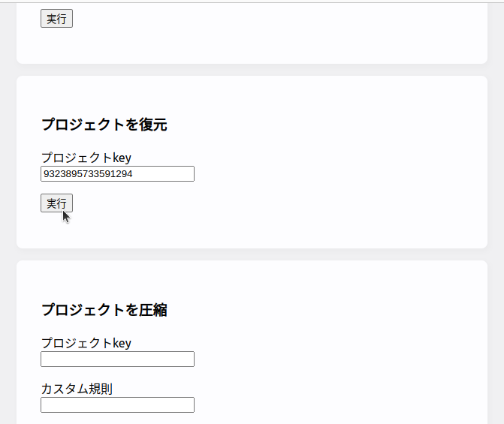Click the プロジェクトkey label in the compress section
This screenshot has width=504, height=424.
tap(86, 343)
